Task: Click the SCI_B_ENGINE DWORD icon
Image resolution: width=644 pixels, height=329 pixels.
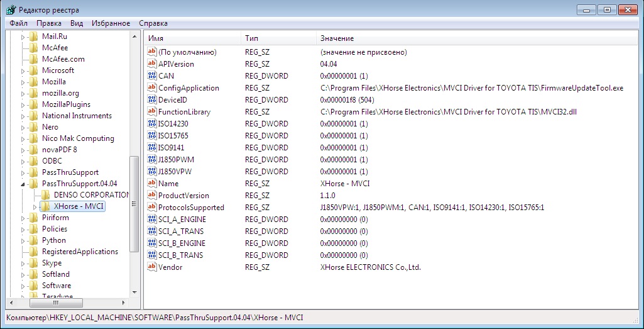Action: [x=152, y=243]
